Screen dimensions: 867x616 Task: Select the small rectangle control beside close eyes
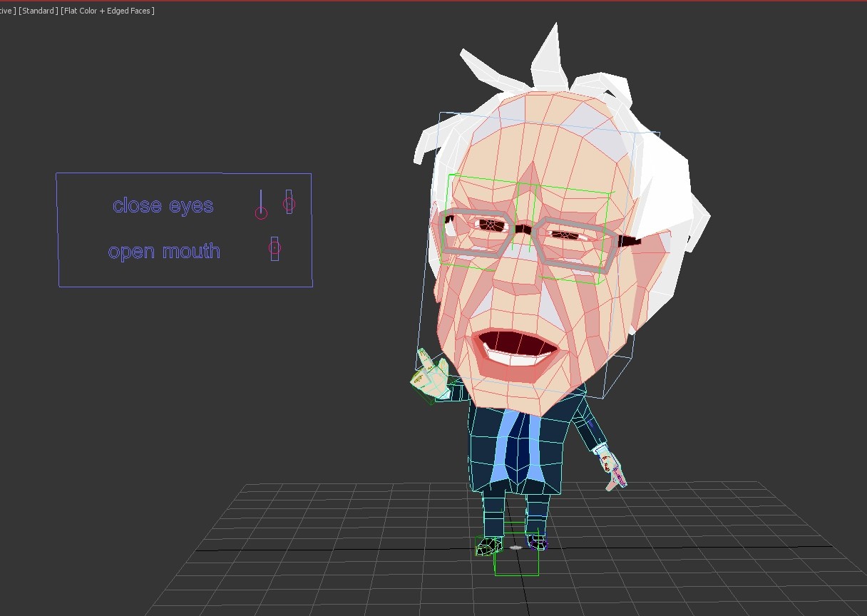(289, 202)
